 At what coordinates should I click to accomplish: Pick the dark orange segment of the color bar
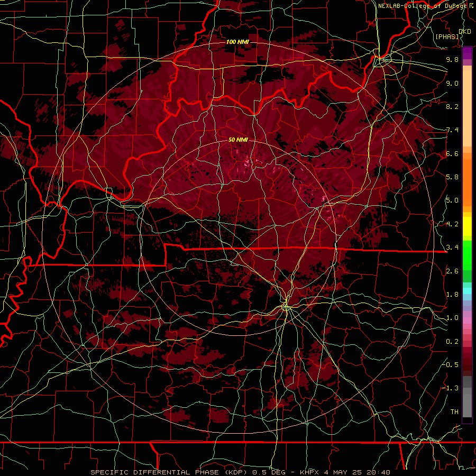coord(467,182)
